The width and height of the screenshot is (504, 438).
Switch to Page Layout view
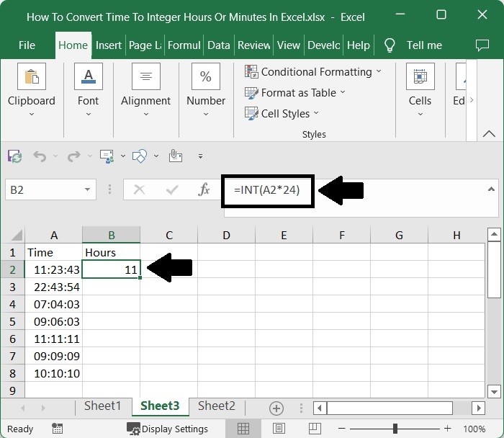(x=280, y=429)
